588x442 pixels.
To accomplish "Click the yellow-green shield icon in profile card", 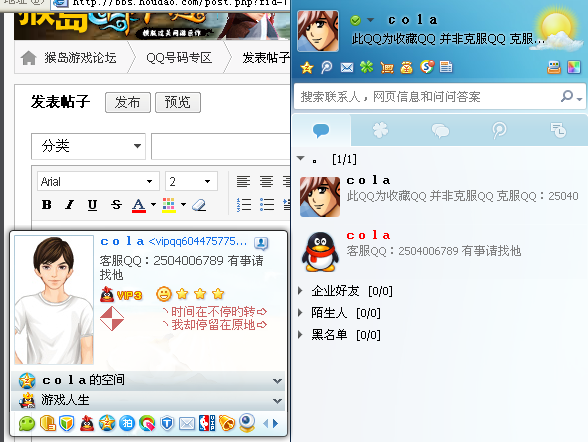I will point(67,424).
